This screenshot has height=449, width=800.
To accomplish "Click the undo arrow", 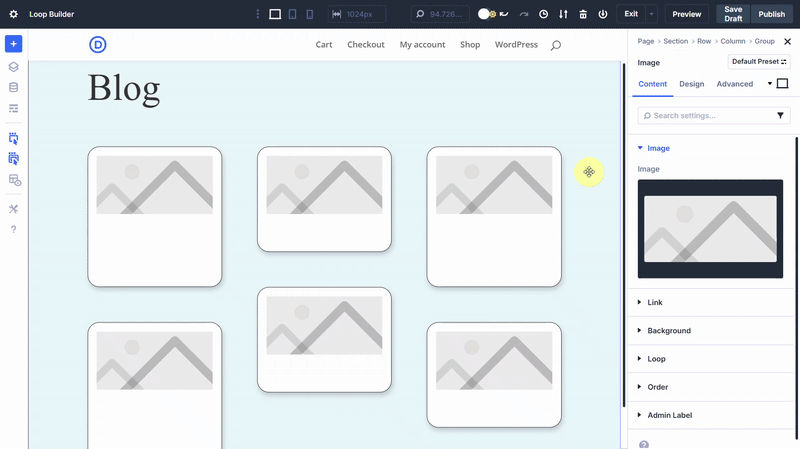I will pos(504,14).
